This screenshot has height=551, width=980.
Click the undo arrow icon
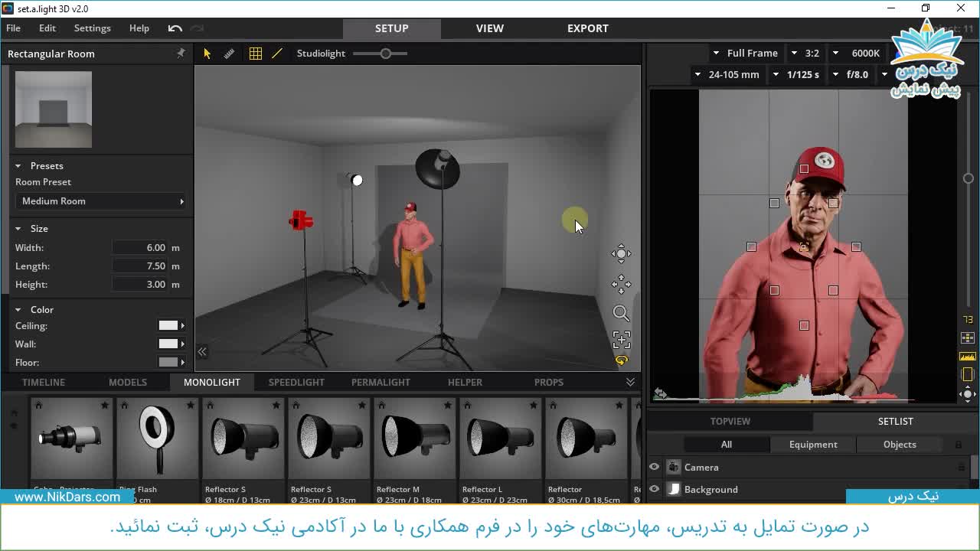pyautogui.click(x=175, y=28)
